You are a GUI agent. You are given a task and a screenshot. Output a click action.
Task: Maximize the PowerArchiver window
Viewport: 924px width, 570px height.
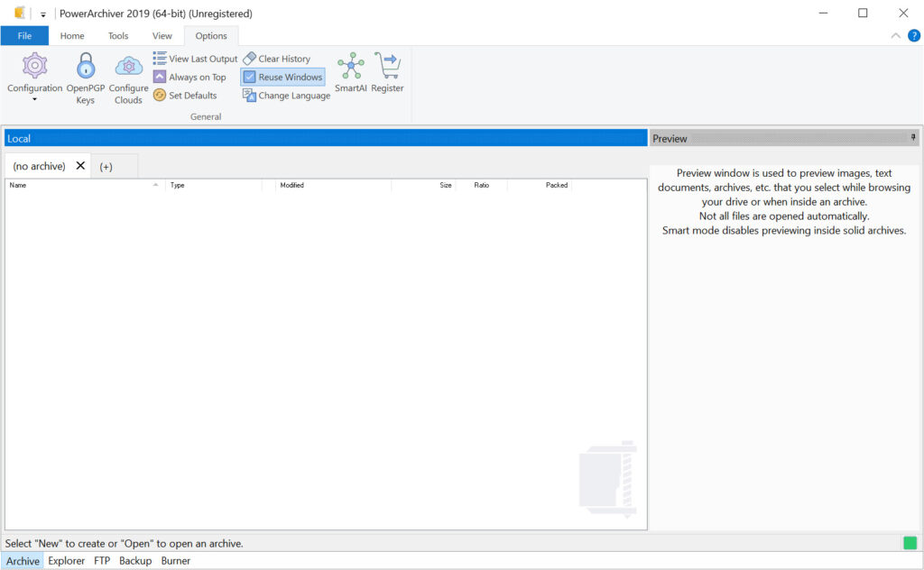coord(863,13)
